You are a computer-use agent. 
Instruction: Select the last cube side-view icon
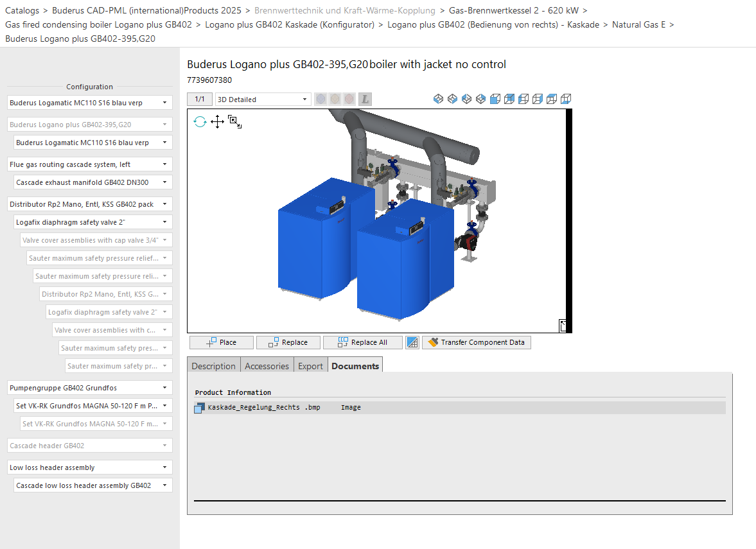[566, 99]
